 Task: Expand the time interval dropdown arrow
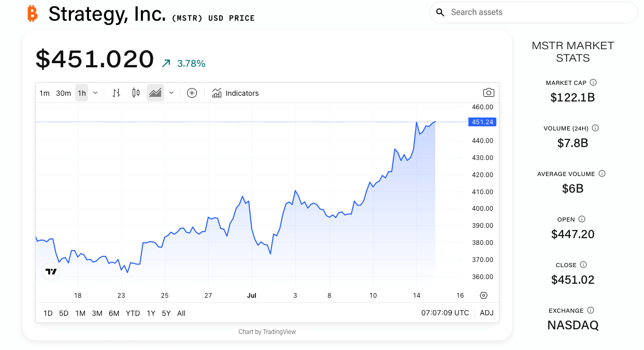(x=95, y=93)
